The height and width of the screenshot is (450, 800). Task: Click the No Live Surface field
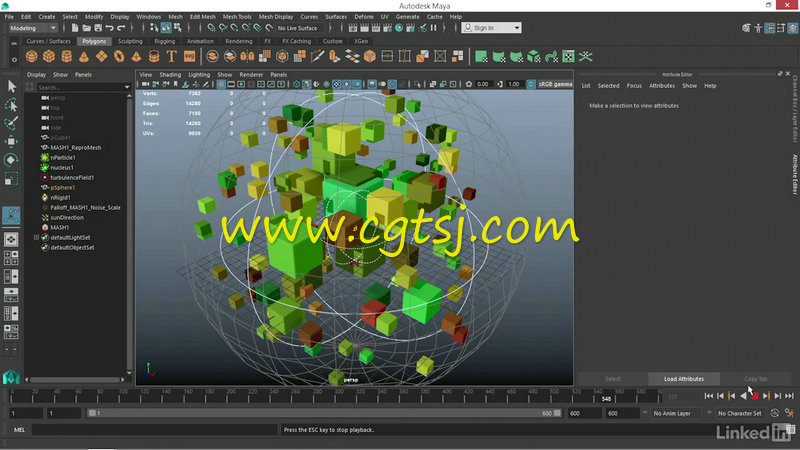click(297, 28)
